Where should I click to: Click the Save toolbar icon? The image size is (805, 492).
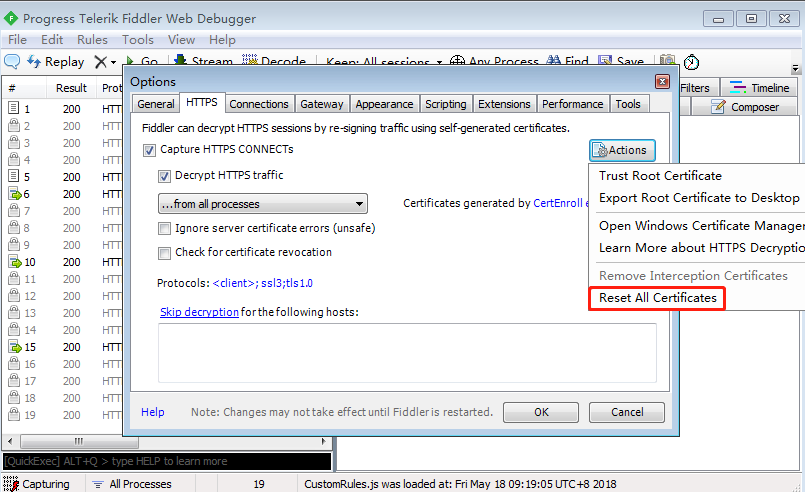click(x=605, y=60)
